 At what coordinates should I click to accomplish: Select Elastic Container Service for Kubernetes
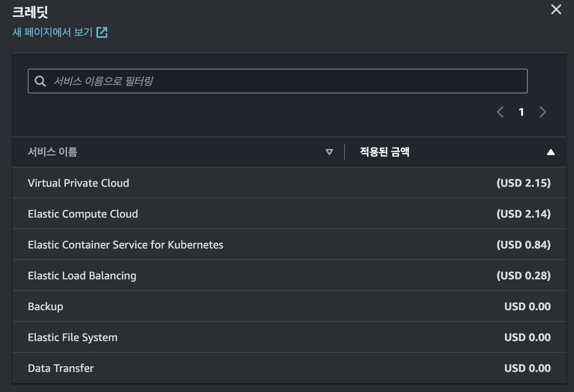pyautogui.click(x=125, y=245)
